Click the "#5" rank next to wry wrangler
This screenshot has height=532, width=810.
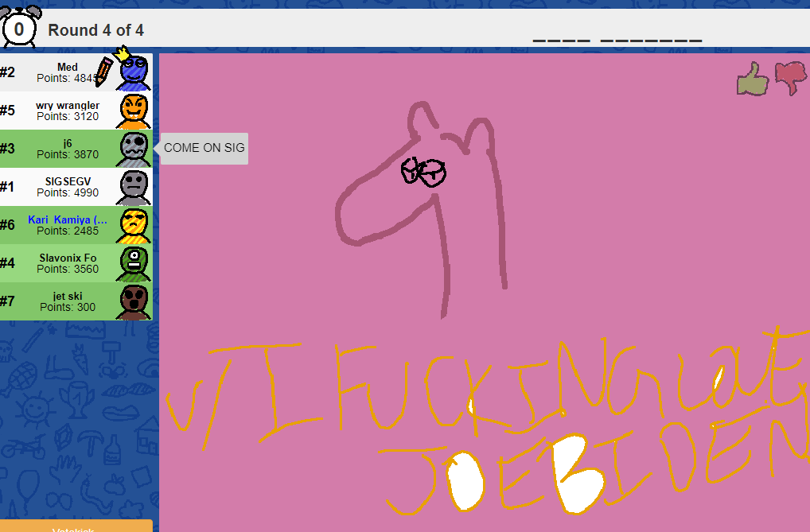pyautogui.click(x=7, y=111)
